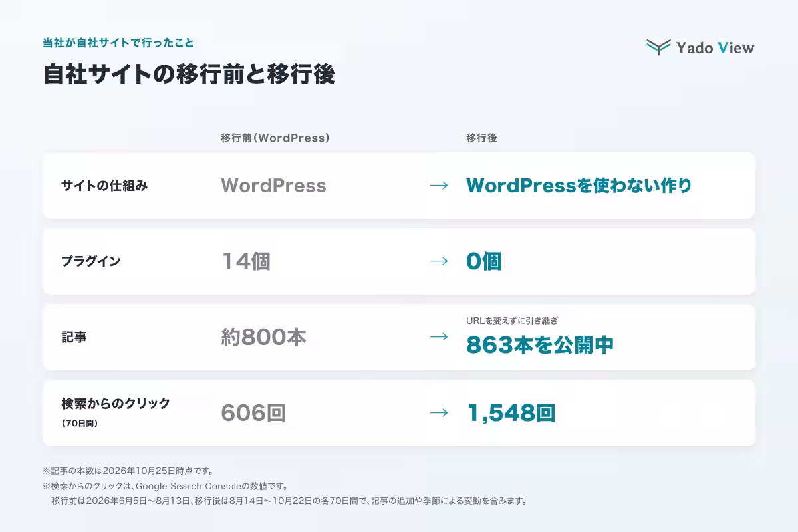Click the value "1,548回"
Viewport: 798px width, 532px height.
511,413
